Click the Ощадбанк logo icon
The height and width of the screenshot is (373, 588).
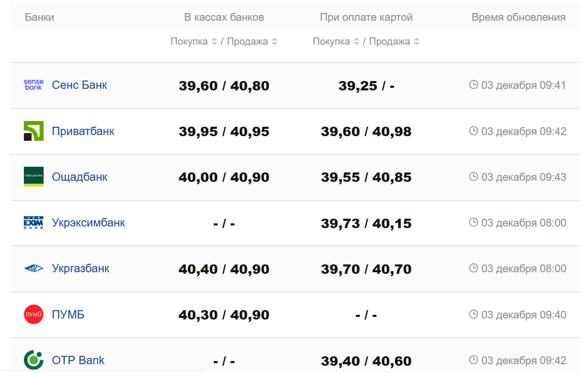(34, 177)
